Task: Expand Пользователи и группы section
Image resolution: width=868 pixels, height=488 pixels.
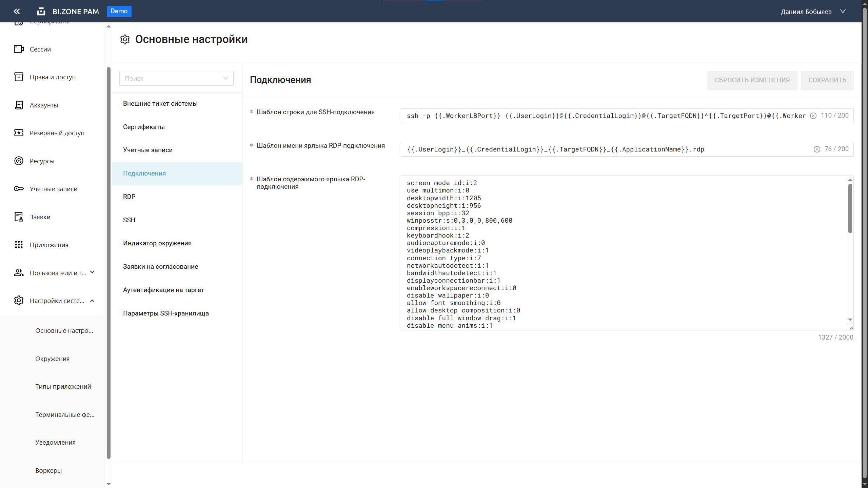Action: [92, 272]
